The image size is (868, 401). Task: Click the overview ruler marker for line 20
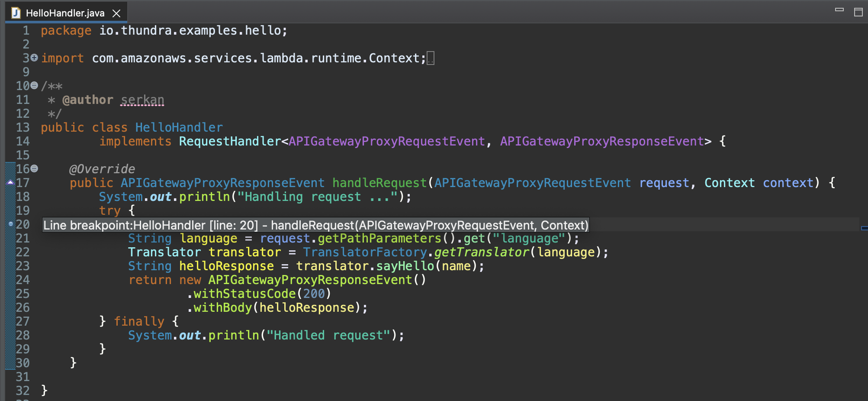(864, 228)
